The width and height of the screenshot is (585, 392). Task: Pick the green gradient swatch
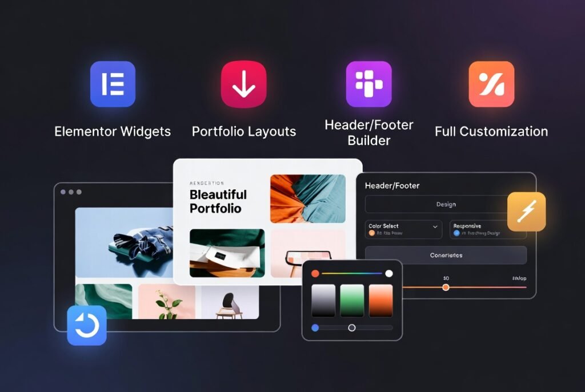point(352,301)
